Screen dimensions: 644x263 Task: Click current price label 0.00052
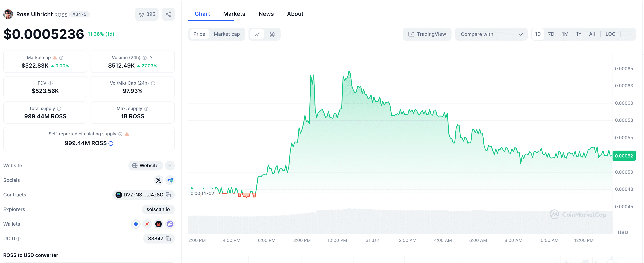(624, 156)
